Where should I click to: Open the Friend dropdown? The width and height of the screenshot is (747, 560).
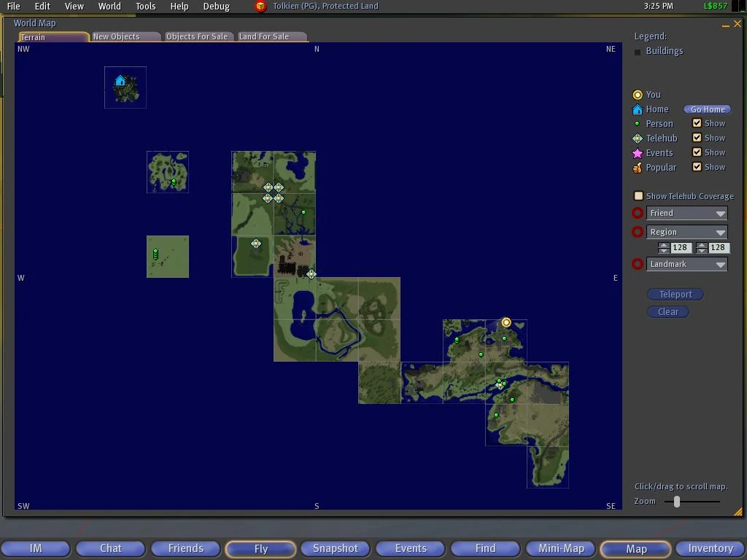[x=686, y=213]
